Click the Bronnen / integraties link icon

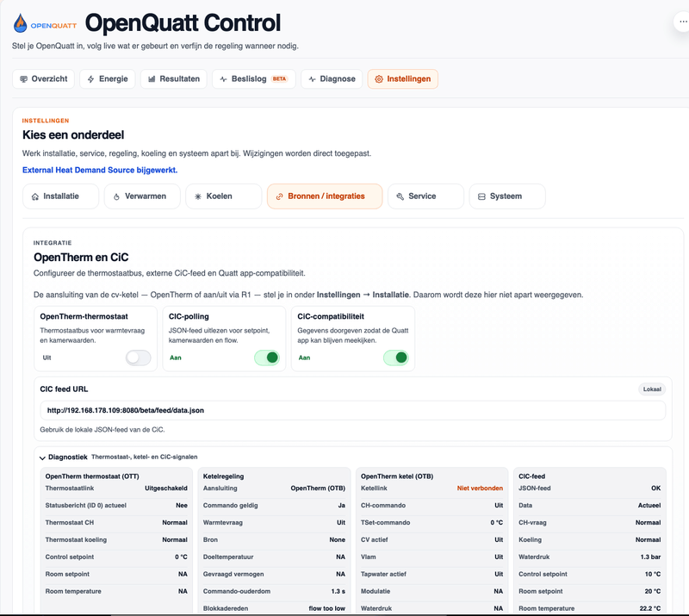(279, 196)
